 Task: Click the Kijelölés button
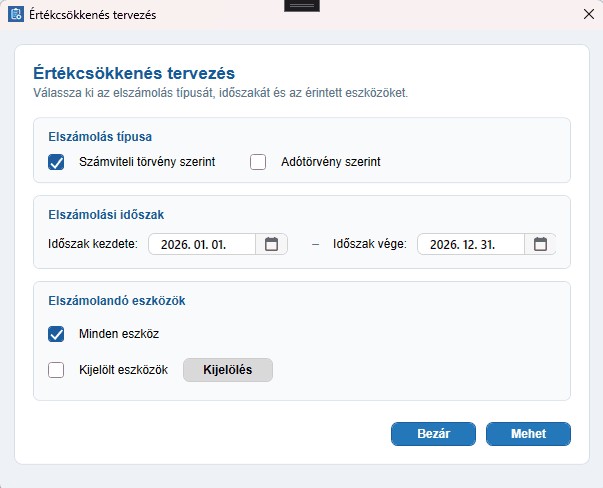tap(228, 370)
